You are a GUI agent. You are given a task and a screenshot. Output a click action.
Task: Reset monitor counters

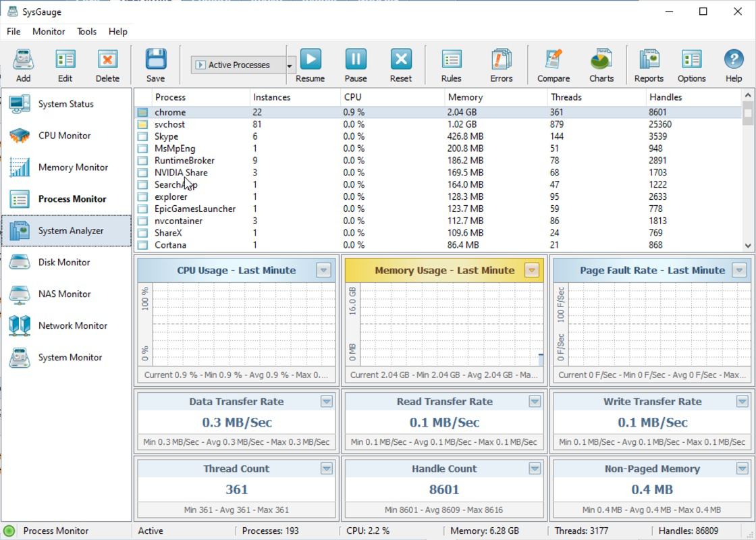[x=401, y=59]
